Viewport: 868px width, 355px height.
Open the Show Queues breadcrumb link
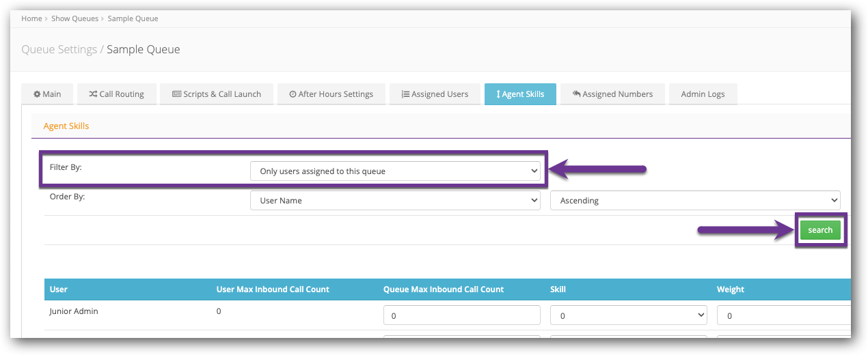tap(74, 18)
